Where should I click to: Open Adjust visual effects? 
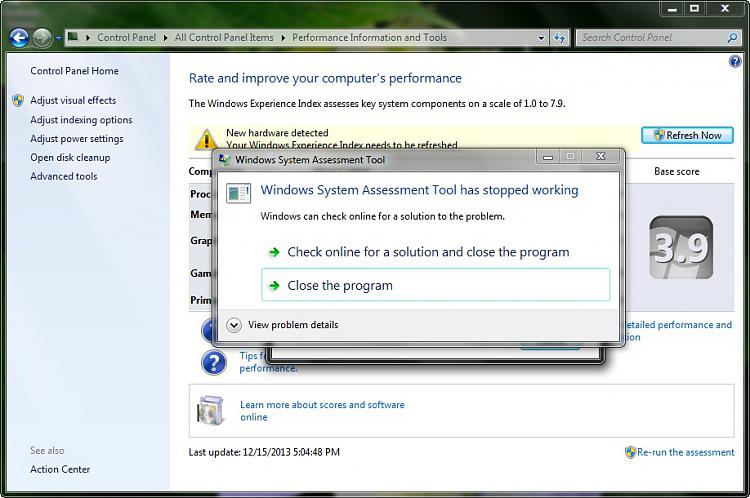pos(73,100)
